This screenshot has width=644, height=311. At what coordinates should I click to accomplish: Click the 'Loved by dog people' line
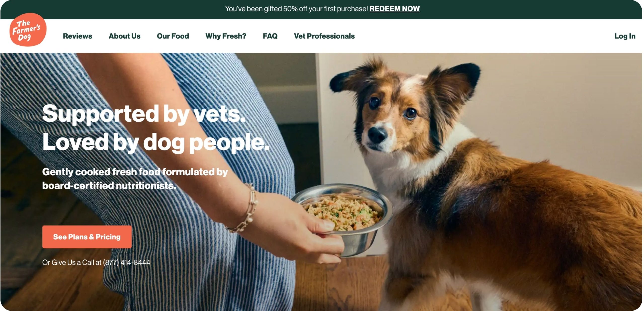point(156,142)
